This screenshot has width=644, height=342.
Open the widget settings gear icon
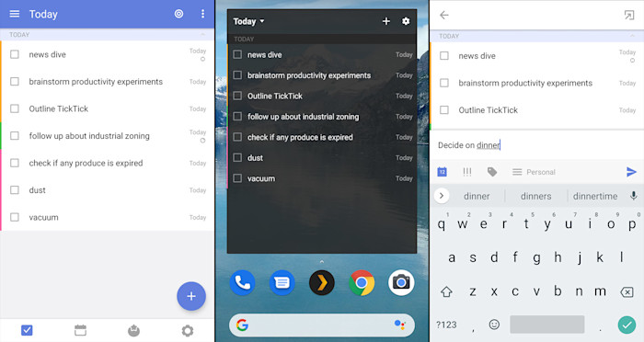(x=406, y=21)
